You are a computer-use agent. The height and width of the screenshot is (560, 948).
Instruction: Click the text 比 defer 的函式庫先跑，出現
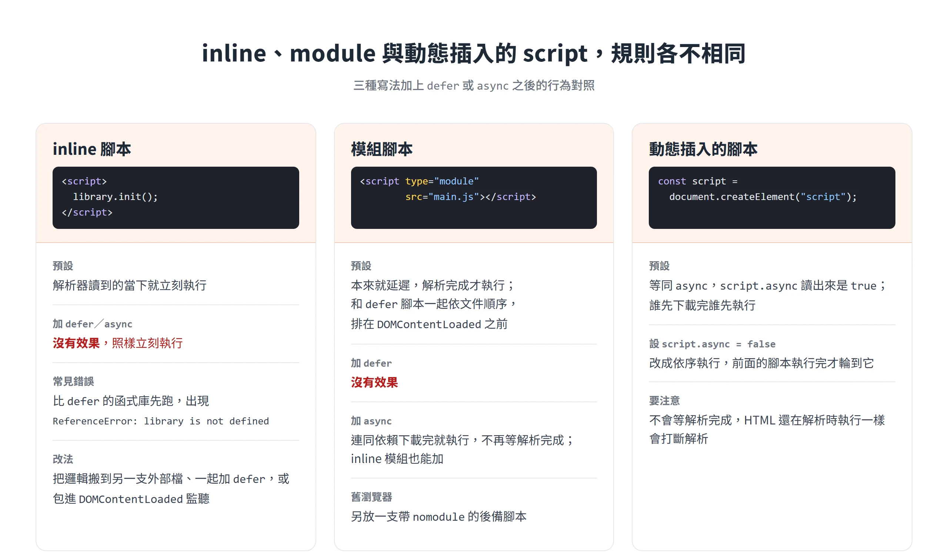130,401
